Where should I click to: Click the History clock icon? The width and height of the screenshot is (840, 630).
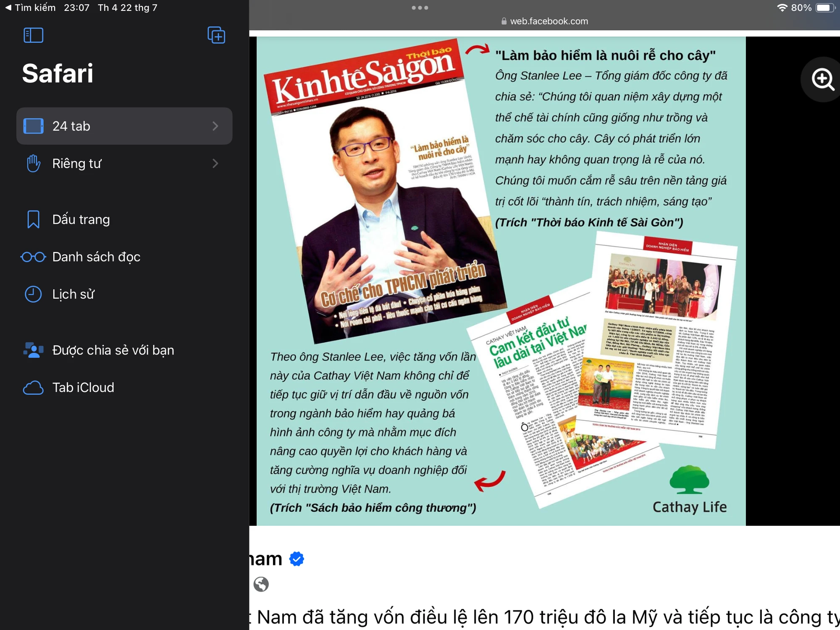click(33, 294)
